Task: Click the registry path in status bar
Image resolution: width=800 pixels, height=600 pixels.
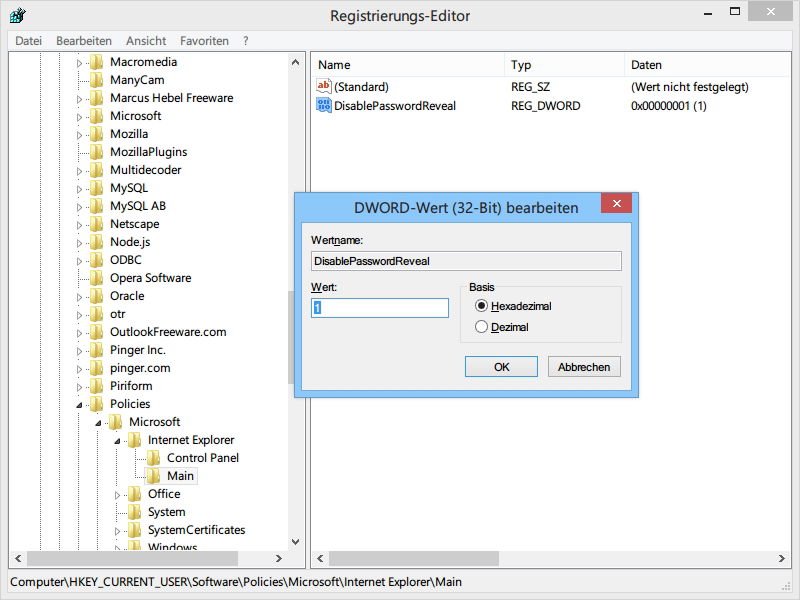Action: coord(236,582)
